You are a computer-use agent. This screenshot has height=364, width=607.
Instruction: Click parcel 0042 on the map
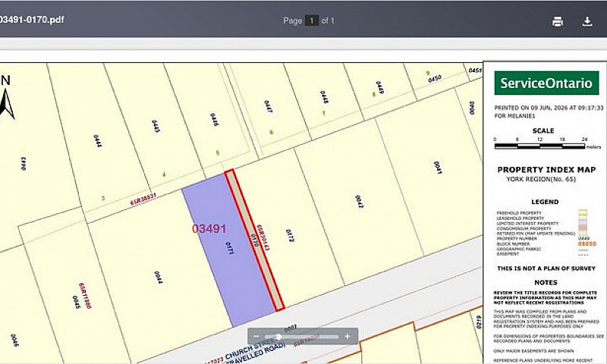[359, 201]
